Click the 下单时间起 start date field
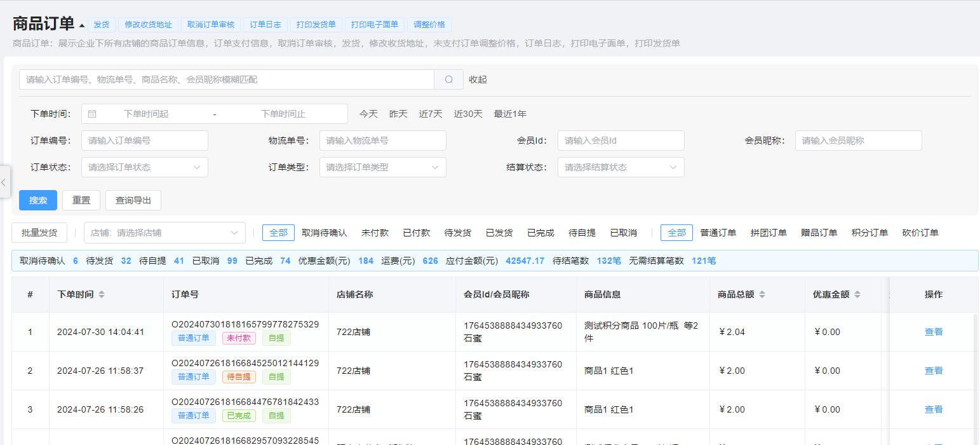This screenshot has height=445, width=980. tap(146, 114)
